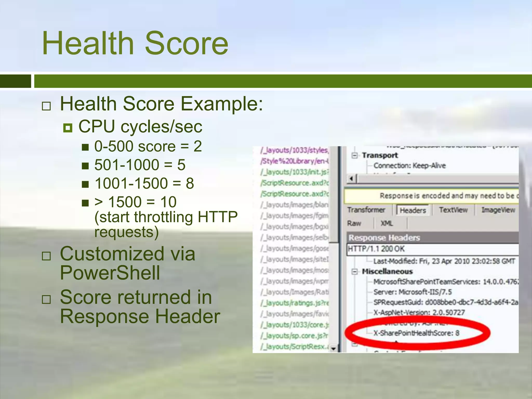
Task: Select the X-SharePointHealthScore header entry
Action: 416,333
